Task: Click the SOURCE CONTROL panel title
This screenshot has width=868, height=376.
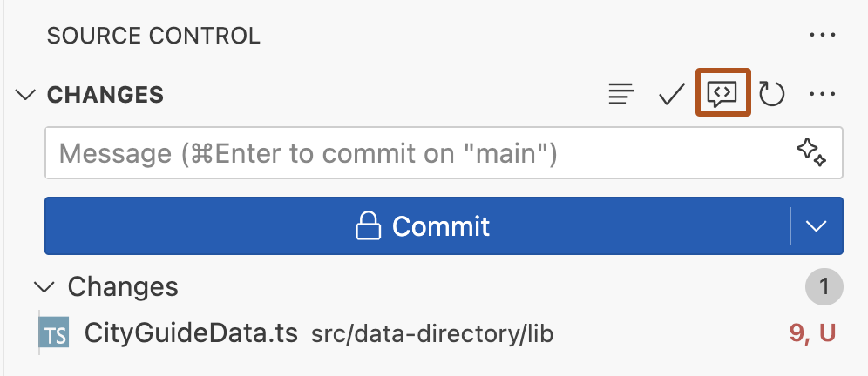Action: (153, 36)
